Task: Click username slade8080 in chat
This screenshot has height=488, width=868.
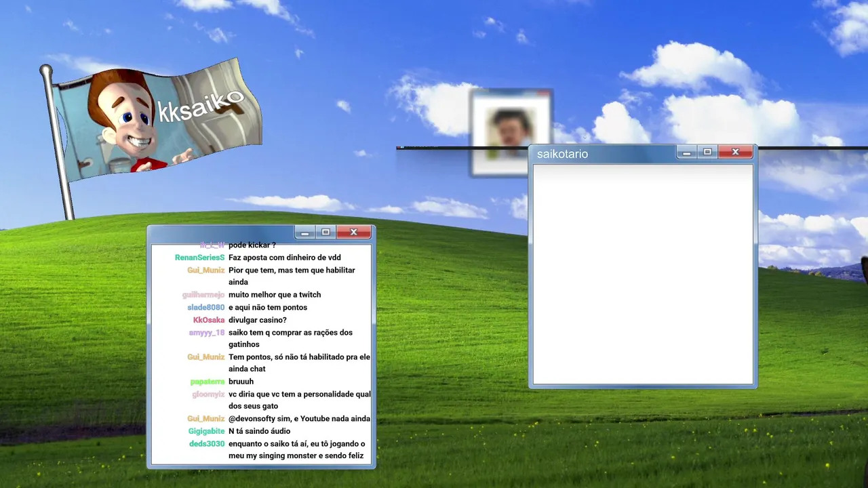Action: pyautogui.click(x=205, y=308)
